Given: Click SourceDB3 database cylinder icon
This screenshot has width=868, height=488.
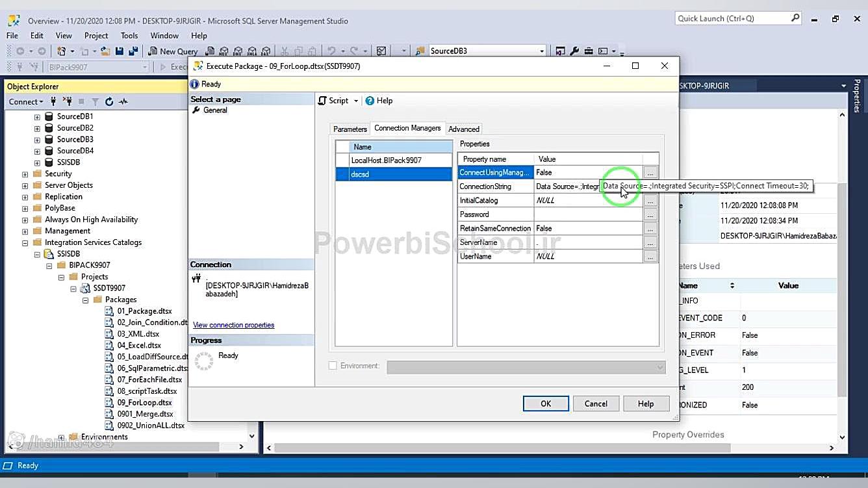Looking at the screenshot, I should tap(49, 139).
